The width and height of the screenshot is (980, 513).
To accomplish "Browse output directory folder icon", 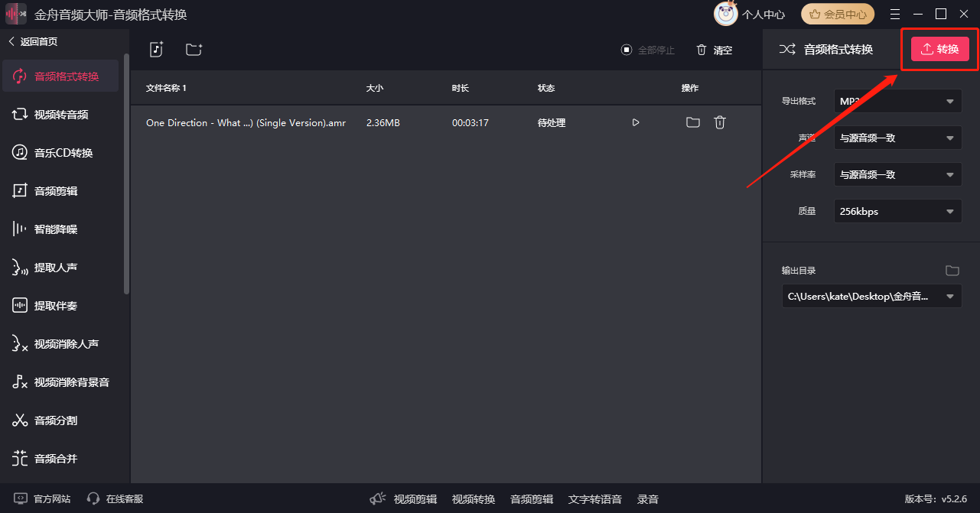I will tap(952, 271).
